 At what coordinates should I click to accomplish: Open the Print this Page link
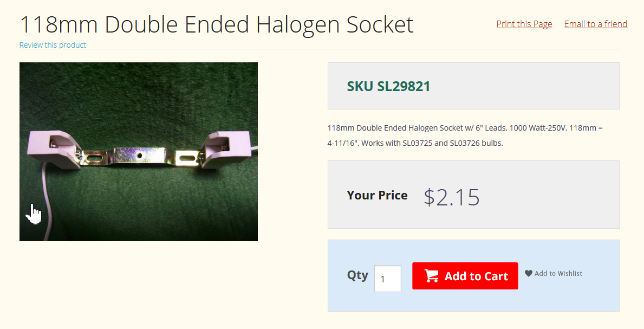(524, 24)
